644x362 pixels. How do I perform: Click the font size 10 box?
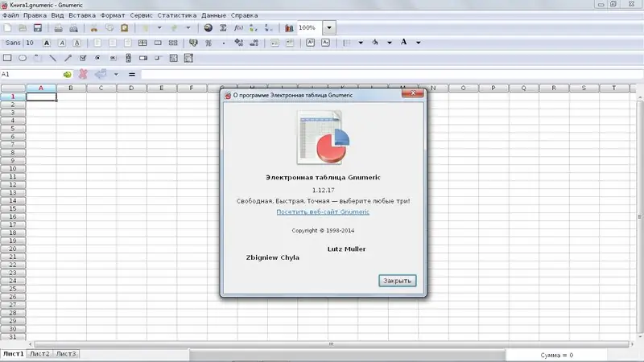[x=30, y=43]
